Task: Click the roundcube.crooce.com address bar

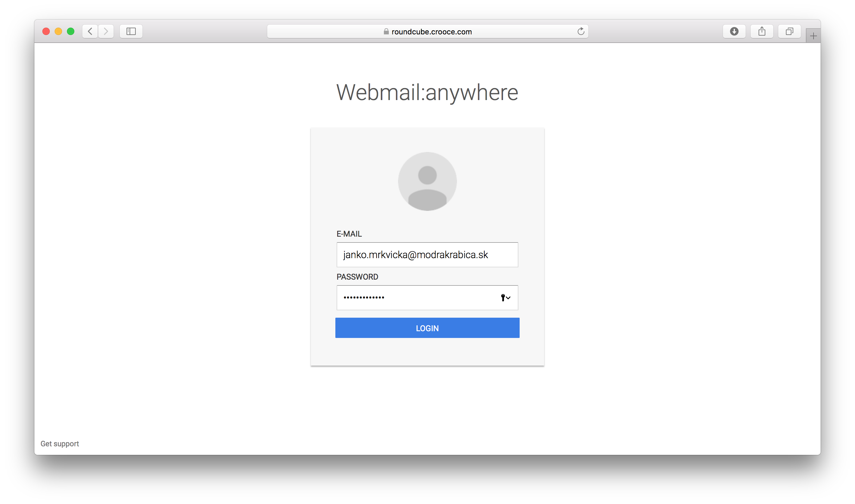Action: 427,31
